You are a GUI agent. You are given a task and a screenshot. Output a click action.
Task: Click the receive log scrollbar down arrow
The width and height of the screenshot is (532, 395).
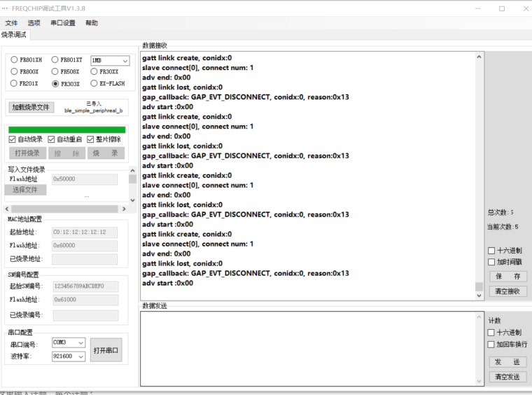click(x=479, y=296)
